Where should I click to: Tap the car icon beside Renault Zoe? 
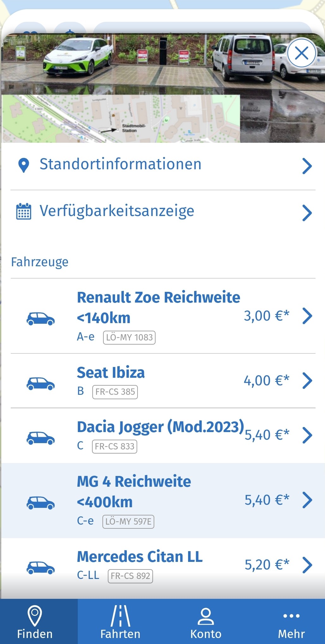point(40,318)
